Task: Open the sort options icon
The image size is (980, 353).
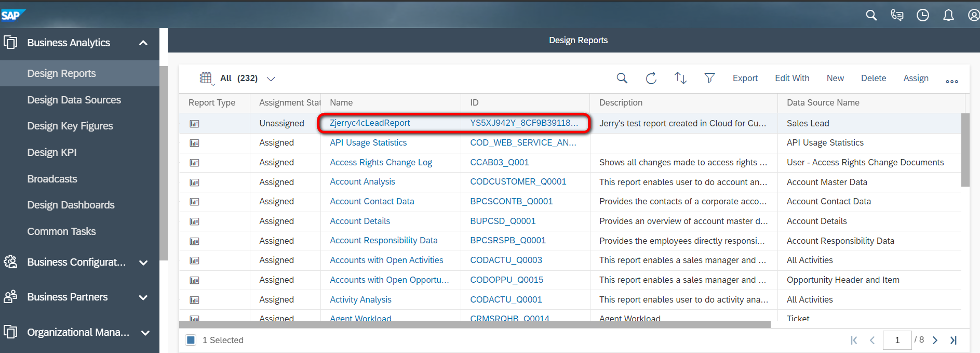Action: click(680, 78)
